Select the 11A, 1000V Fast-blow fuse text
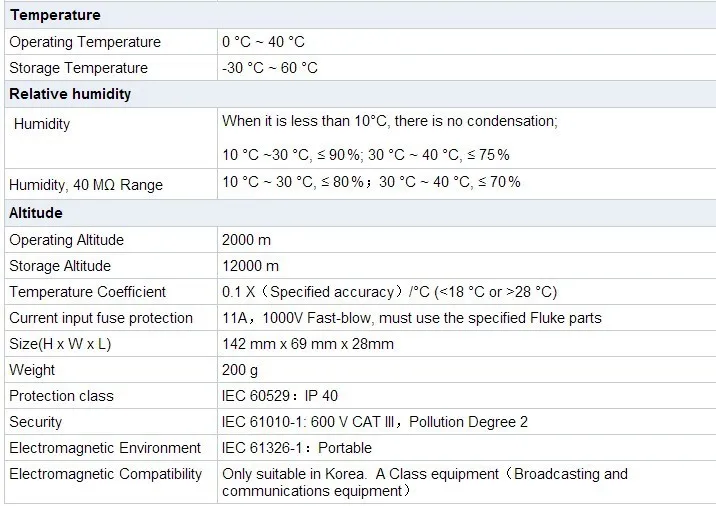 [412, 318]
